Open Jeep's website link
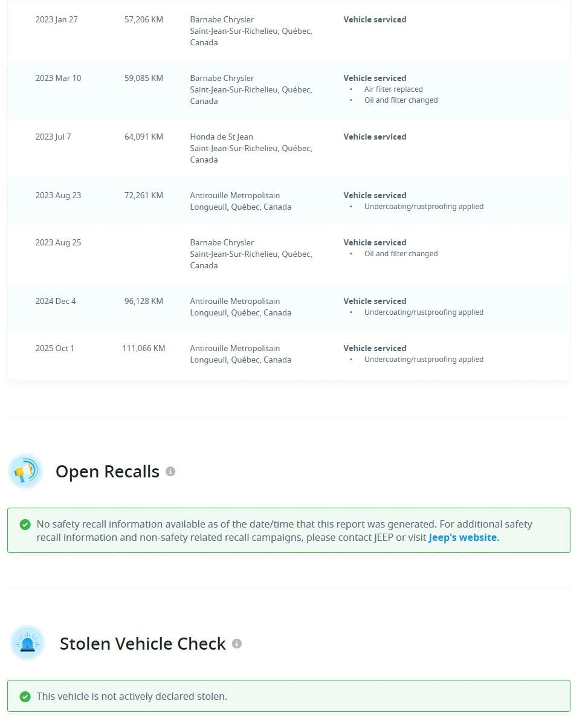Screen dimensions: 588x727 (464, 537)
